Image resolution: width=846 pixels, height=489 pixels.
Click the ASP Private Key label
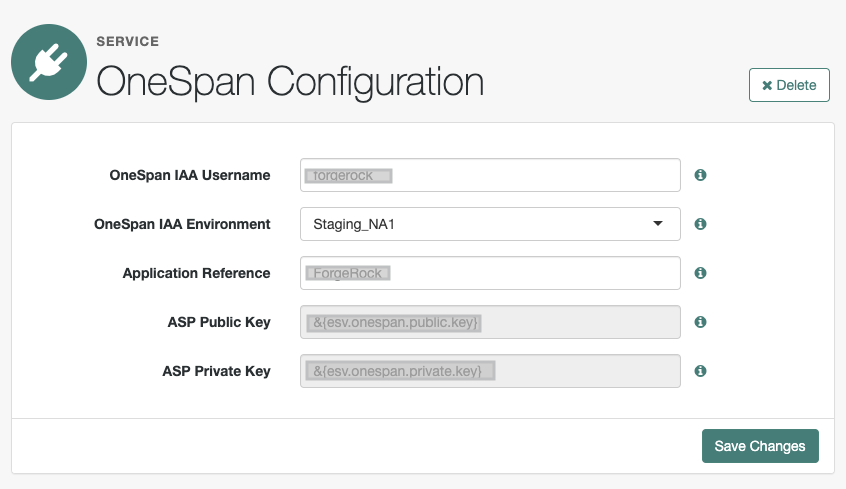click(216, 371)
